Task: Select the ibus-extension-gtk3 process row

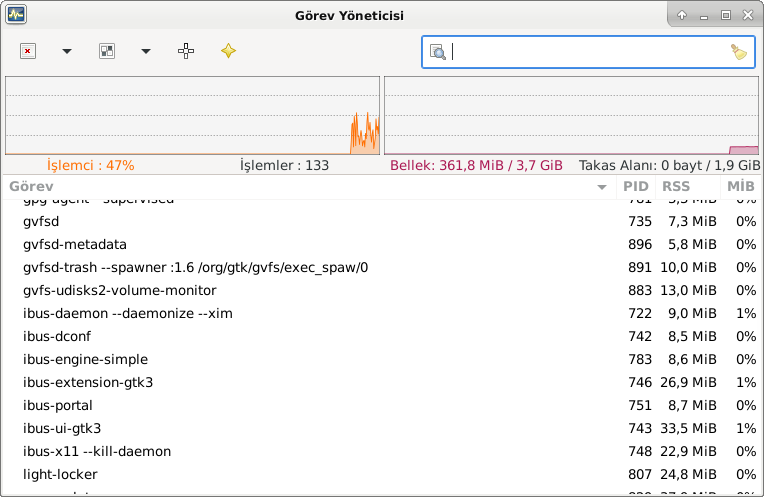Action: pos(382,382)
